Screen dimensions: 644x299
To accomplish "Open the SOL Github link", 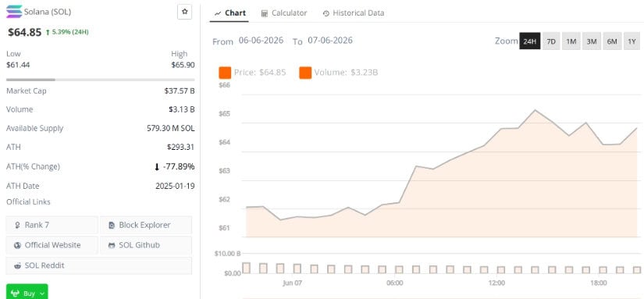I will click(x=146, y=245).
